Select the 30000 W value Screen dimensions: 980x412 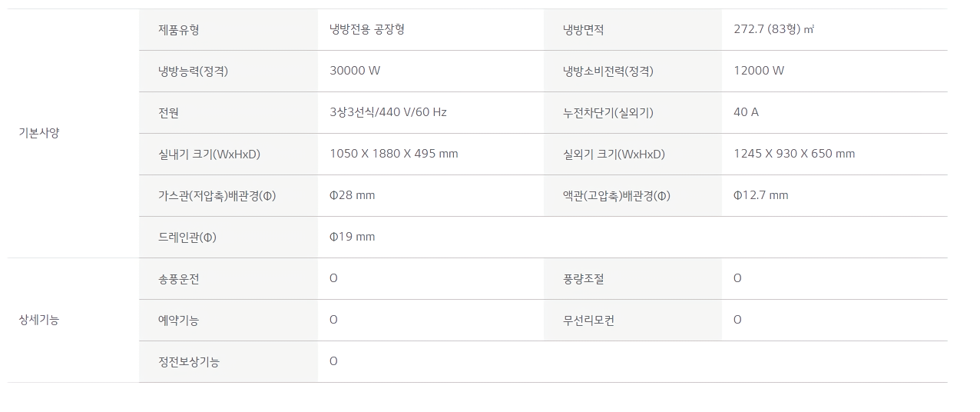coord(355,71)
